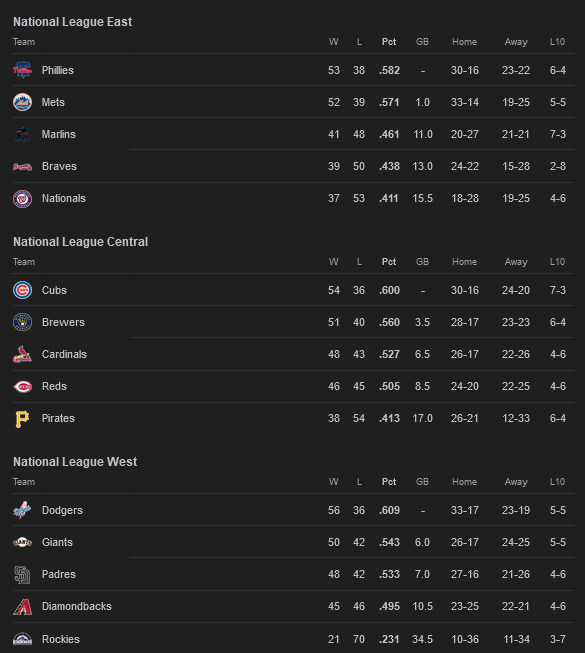Click the Dodgers team logo

coord(22,510)
